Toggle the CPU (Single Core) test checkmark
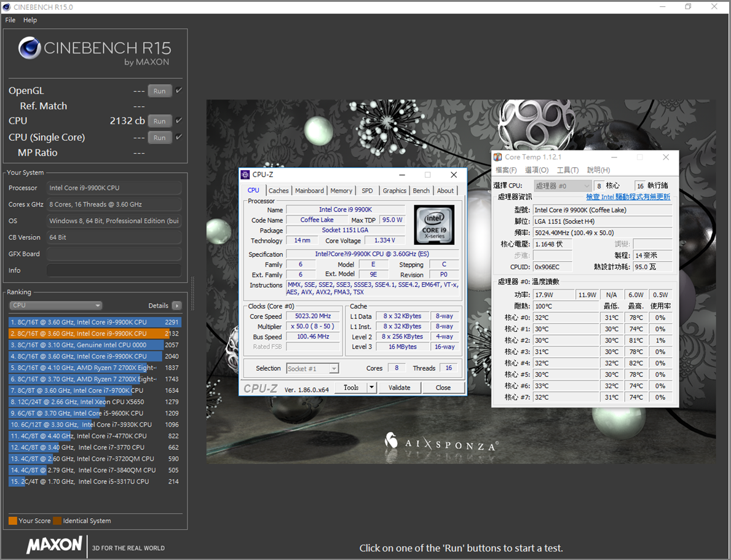This screenshot has height=560, width=731. (x=179, y=137)
